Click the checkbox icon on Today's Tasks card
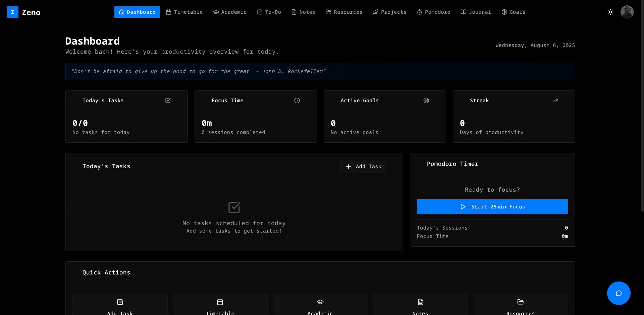Screen dimensions: 644x315 coord(168,101)
